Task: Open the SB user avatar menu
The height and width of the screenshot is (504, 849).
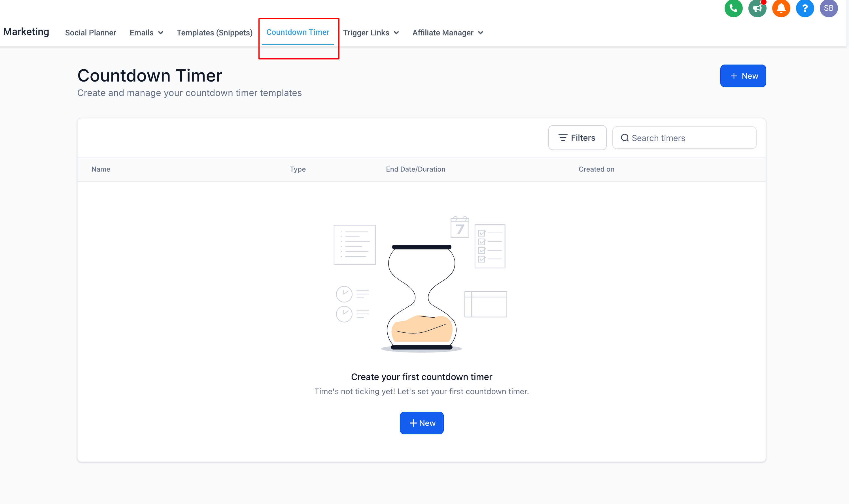Action: [828, 8]
